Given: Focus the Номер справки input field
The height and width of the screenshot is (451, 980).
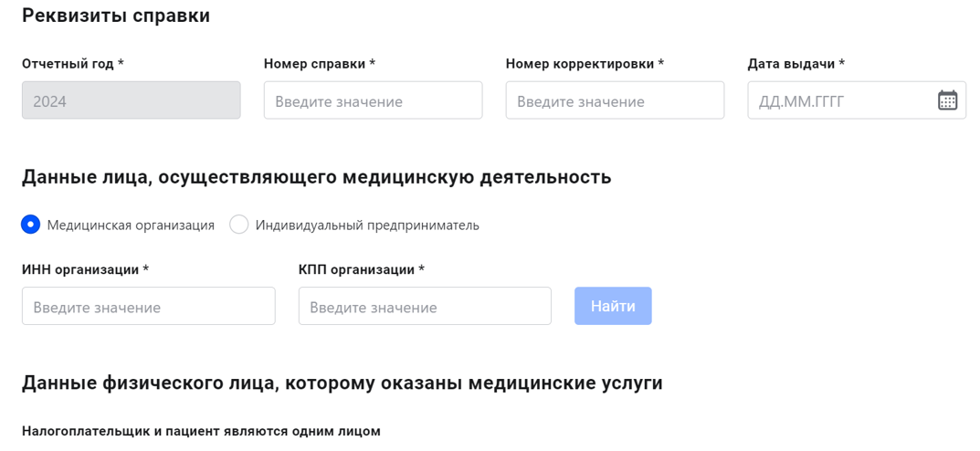Looking at the screenshot, I should (x=373, y=101).
